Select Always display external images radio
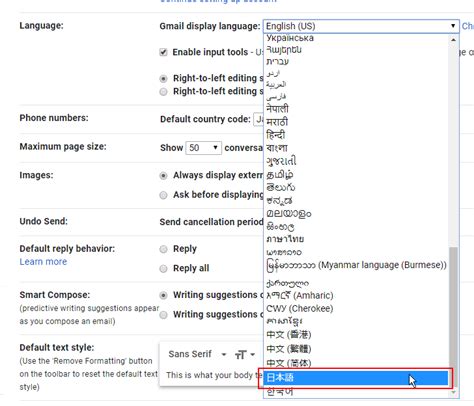Viewport: 474px width, 406px height. [163, 176]
